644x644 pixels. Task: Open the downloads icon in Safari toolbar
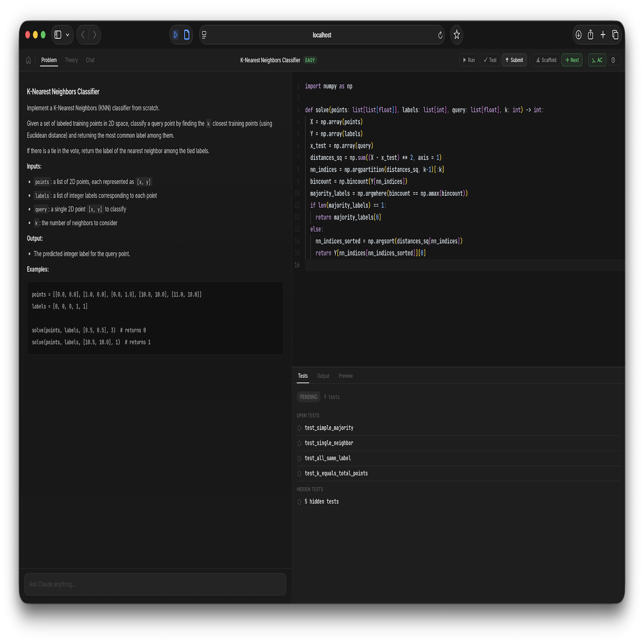click(x=579, y=35)
